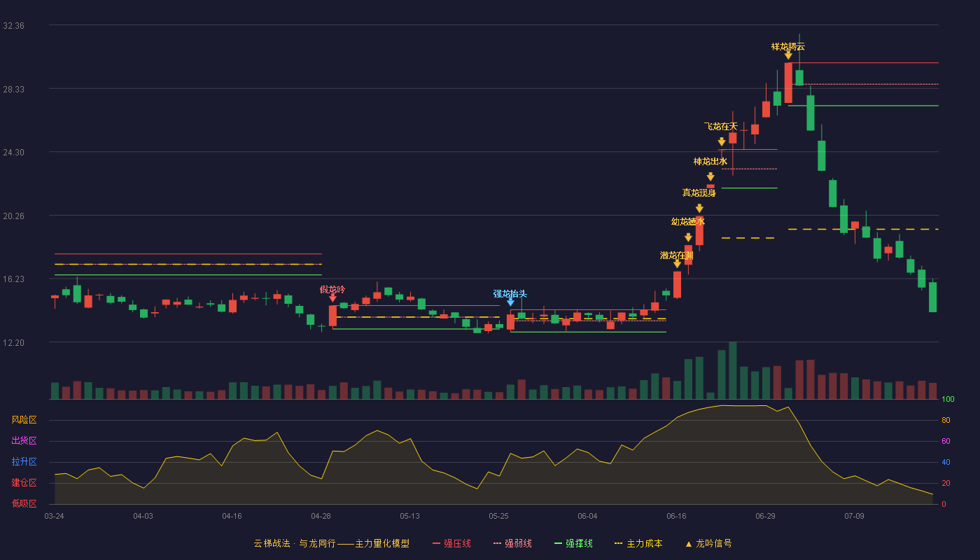Toggle the 强压线 legend series
This screenshot has width=980, height=560.
[x=451, y=543]
